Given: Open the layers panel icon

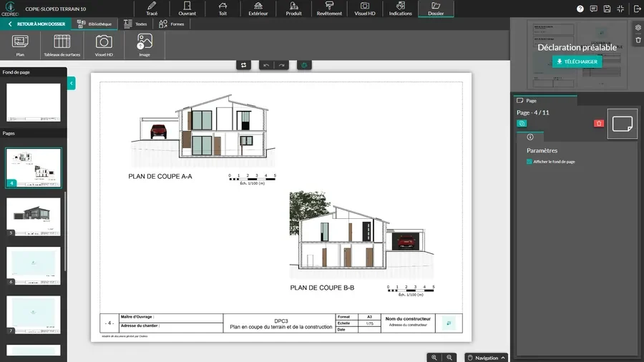Looking at the screenshot, I should tap(638, 28).
